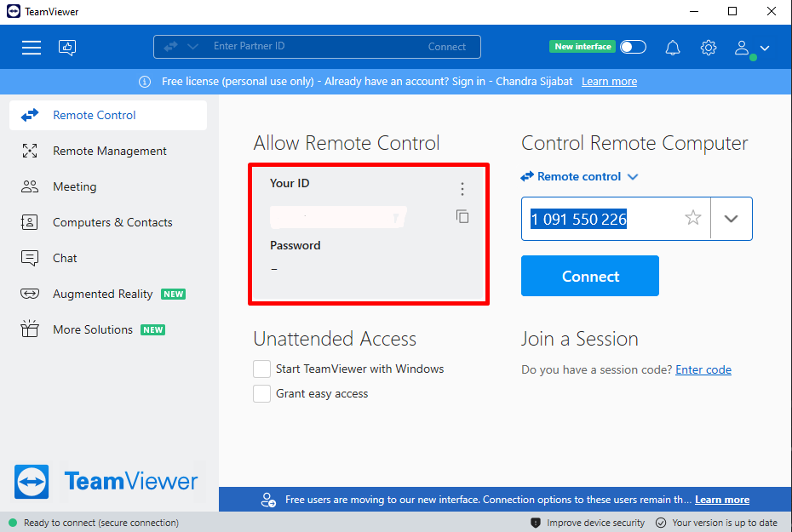
Task: Open the notifications bell
Action: click(x=672, y=48)
